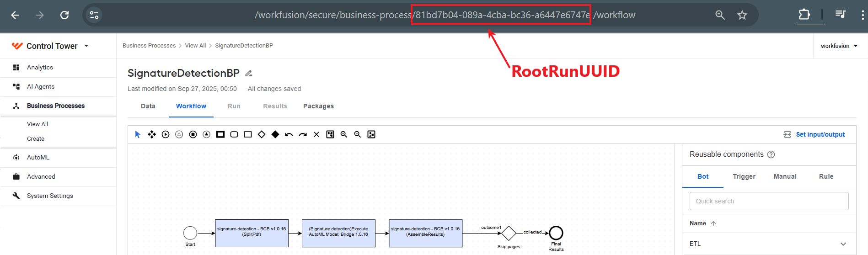Add a start event with the play-circle tool
868x255 pixels.
coord(166,134)
